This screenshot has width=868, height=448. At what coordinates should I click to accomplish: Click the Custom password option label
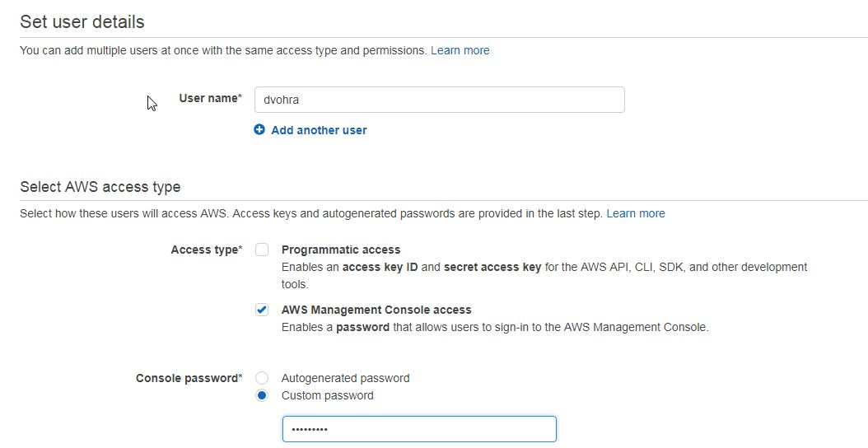[x=327, y=395]
